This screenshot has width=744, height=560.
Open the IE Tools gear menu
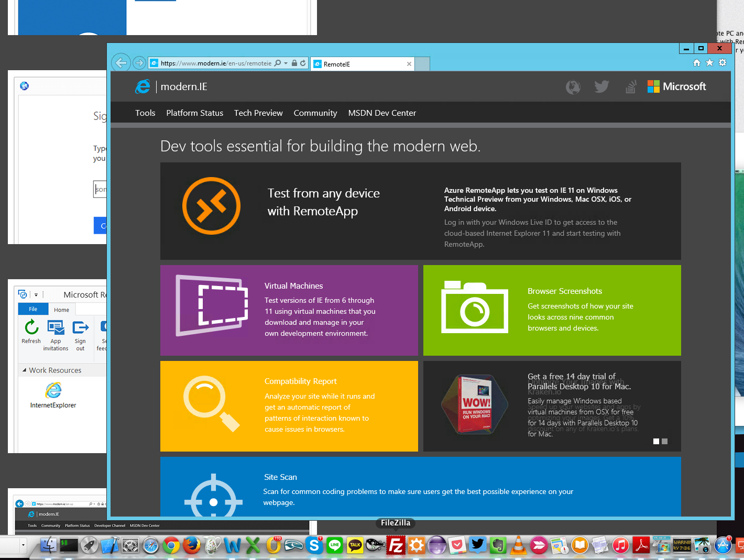click(723, 63)
